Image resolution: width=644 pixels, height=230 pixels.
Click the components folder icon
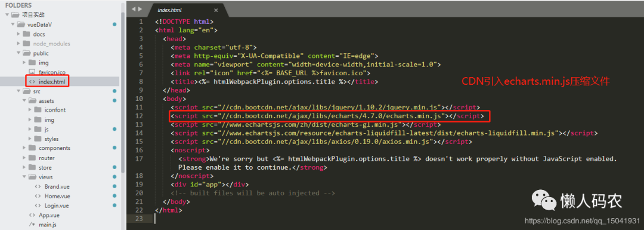[32, 148]
